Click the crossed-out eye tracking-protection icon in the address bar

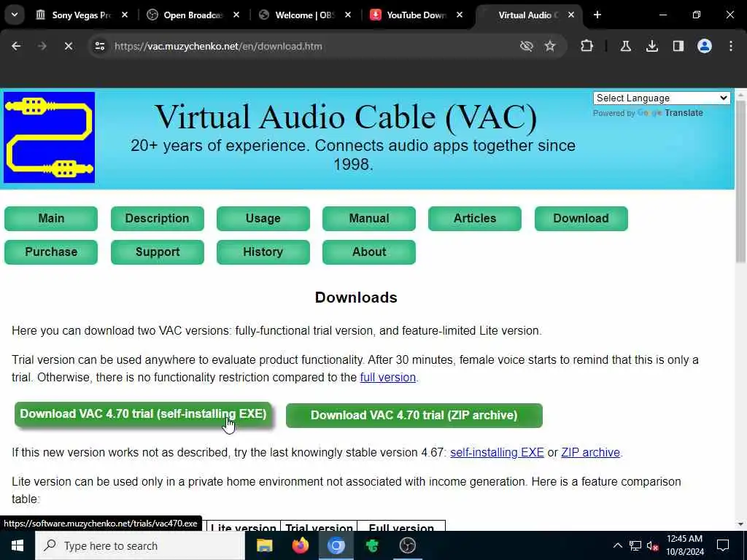527,46
